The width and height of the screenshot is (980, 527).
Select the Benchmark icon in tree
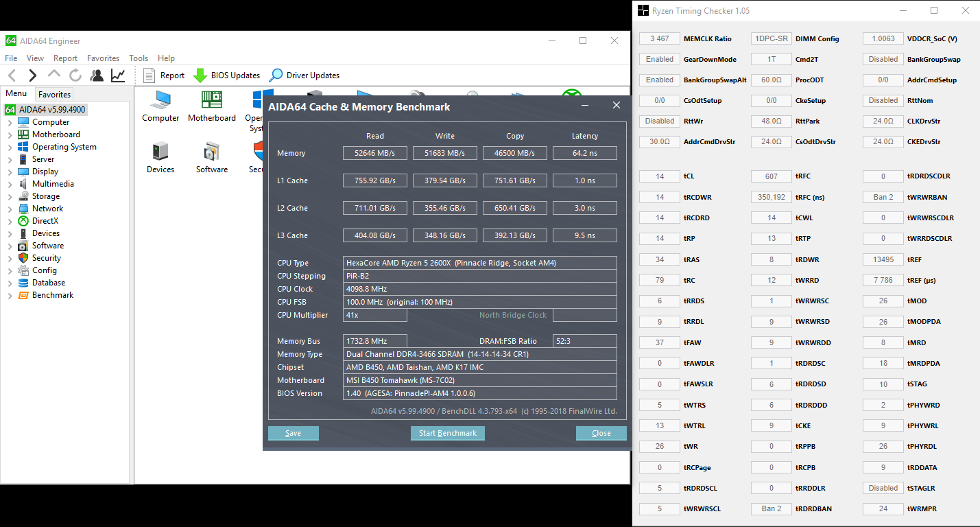click(23, 295)
